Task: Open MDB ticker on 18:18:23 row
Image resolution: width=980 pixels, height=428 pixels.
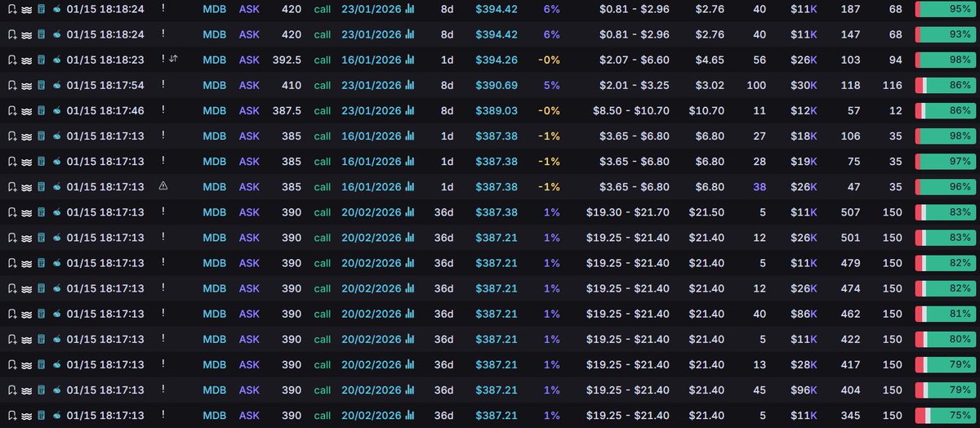Action: coord(215,60)
